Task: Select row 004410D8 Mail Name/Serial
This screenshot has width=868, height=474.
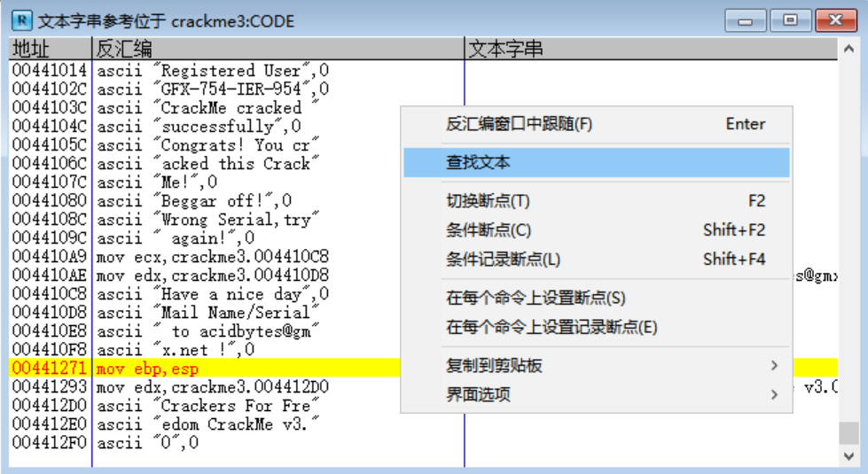Action: pyautogui.click(x=205, y=313)
